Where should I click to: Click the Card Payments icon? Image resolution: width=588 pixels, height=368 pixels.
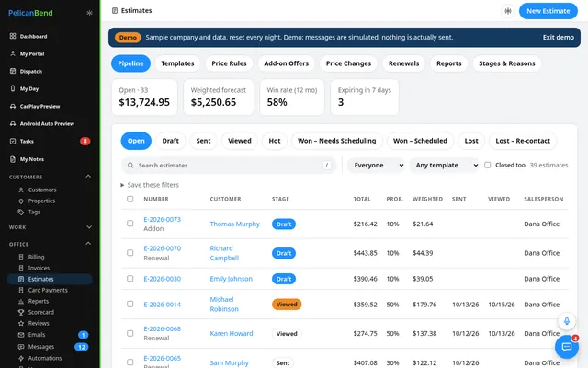click(21, 291)
